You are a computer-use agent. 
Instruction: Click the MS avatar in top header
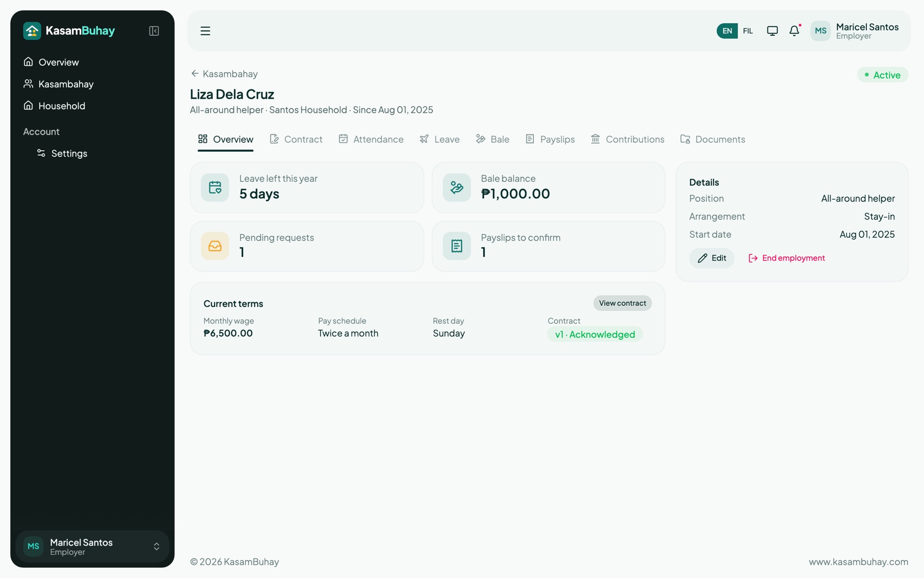click(820, 31)
